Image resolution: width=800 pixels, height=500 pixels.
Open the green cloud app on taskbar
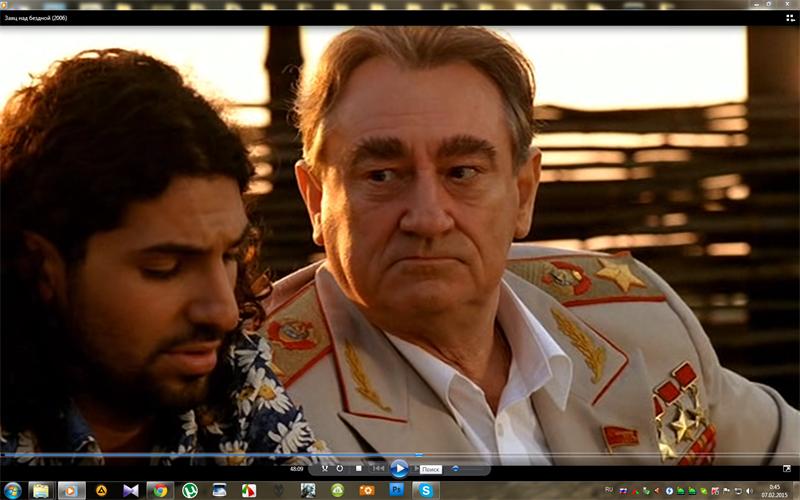coord(337,490)
